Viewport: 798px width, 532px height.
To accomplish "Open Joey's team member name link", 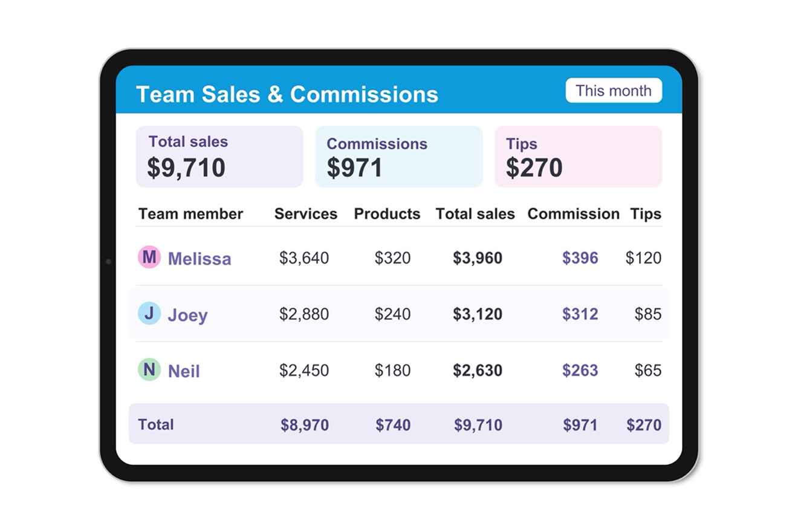I will (187, 315).
